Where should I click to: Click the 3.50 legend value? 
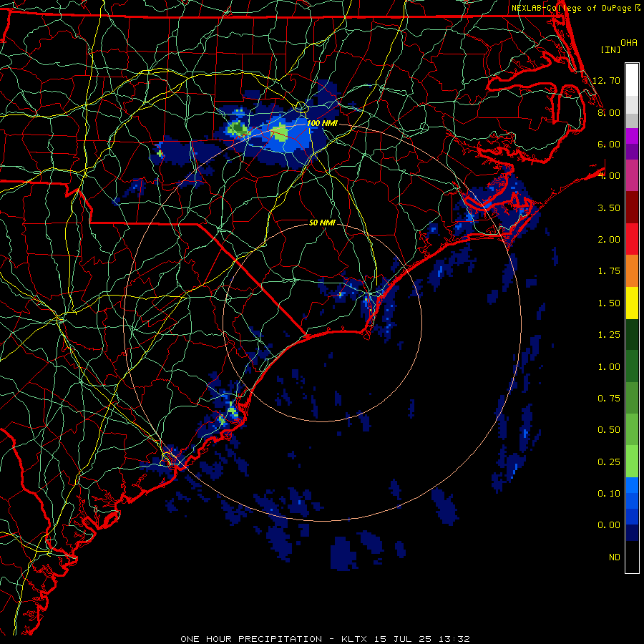click(609, 208)
